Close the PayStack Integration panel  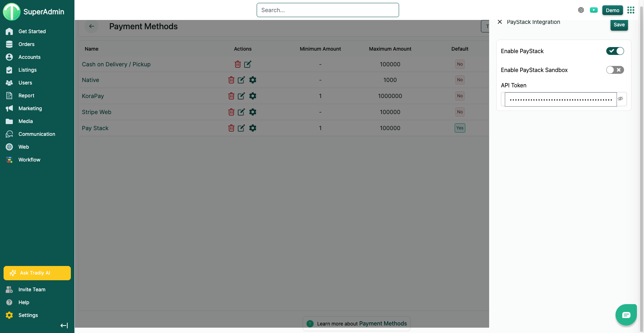coord(500,22)
